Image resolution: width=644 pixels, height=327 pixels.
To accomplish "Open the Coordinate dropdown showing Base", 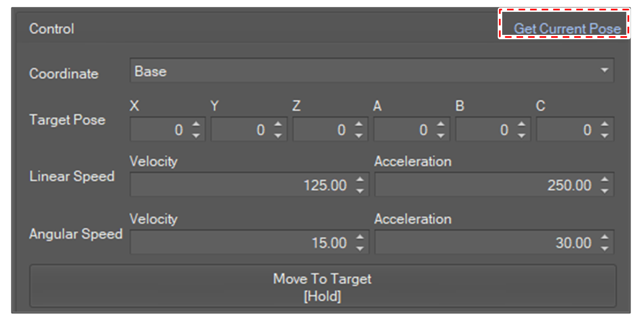I will pyautogui.click(x=371, y=72).
